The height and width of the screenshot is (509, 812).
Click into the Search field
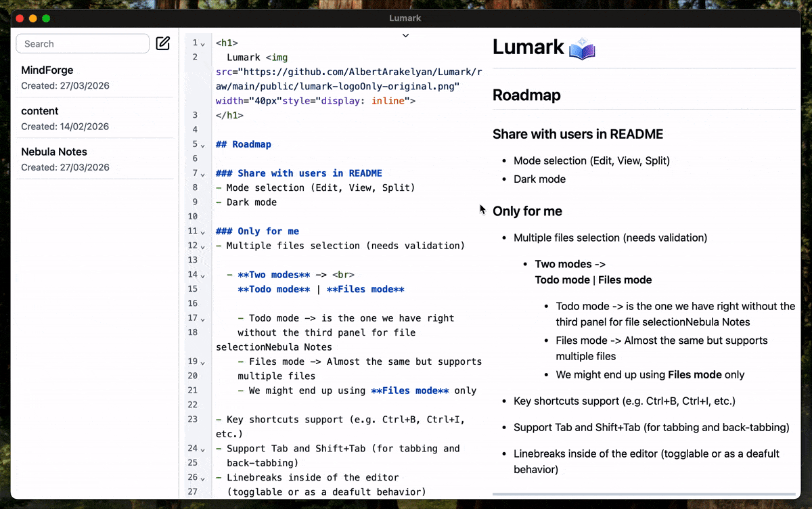83,43
